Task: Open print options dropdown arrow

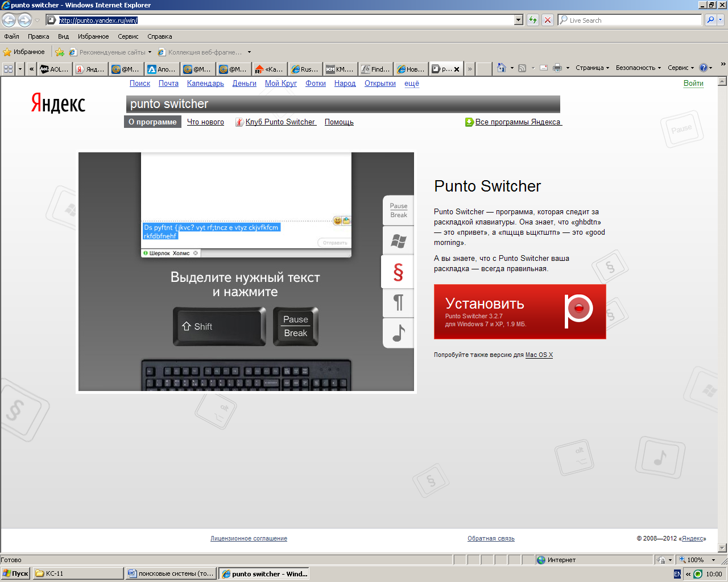Action: tap(568, 68)
